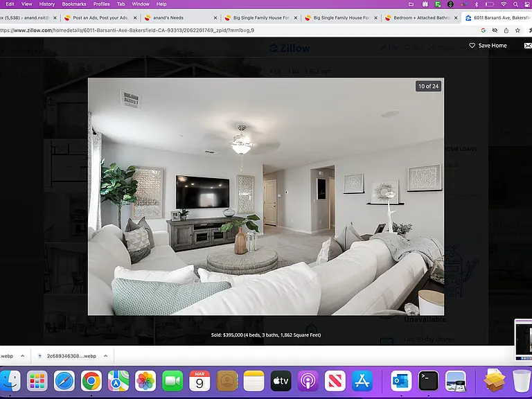Open Control Center in menu bar
Viewport: 532px width, 399px height.
(527, 4)
